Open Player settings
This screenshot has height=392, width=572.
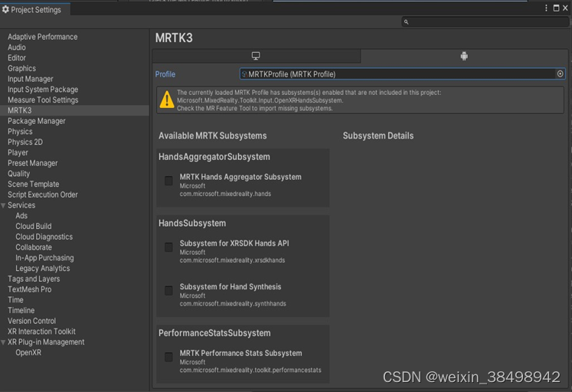18,153
